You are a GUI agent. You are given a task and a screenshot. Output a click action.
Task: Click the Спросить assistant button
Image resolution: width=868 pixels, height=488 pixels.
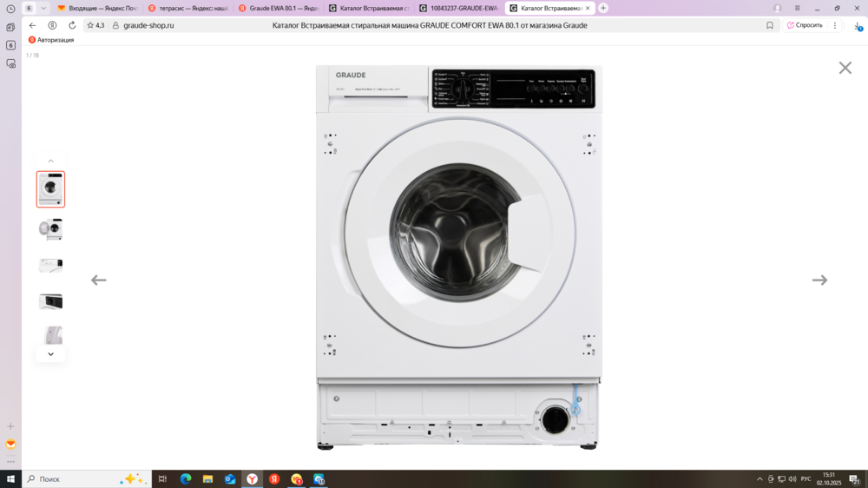[x=805, y=25]
